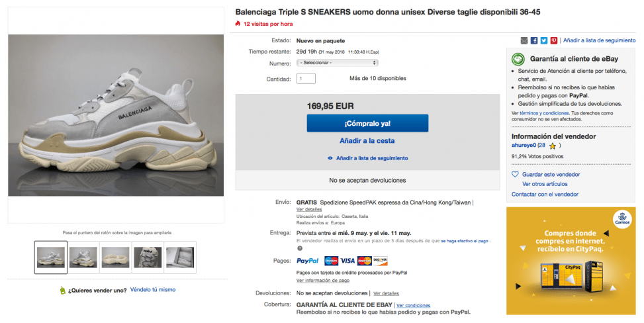644x323 pixels.
Task: Open the last product thumbnail
Action: [x=179, y=256]
